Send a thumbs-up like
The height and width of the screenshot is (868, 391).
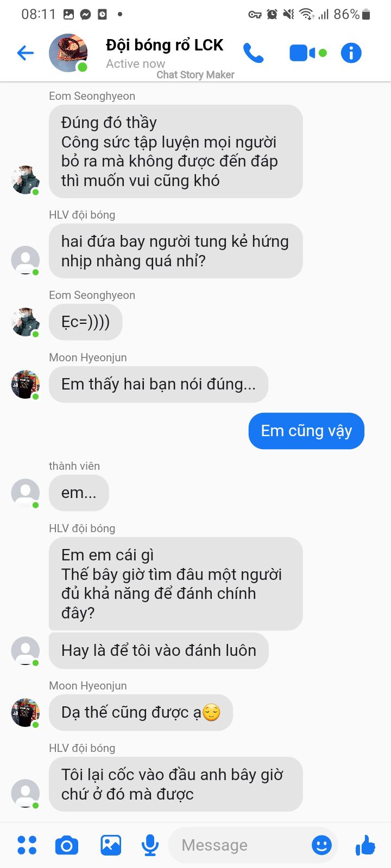coord(365,845)
